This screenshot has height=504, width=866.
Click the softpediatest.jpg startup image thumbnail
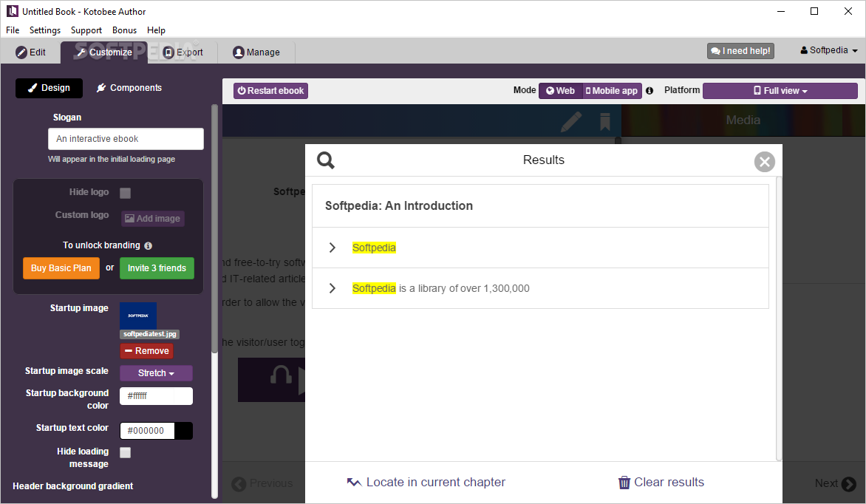pyautogui.click(x=138, y=316)
